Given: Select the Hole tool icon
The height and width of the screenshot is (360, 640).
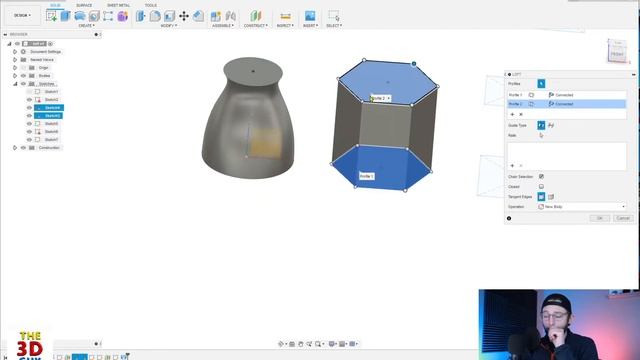Looking at the screenshot, I should 94,16.
